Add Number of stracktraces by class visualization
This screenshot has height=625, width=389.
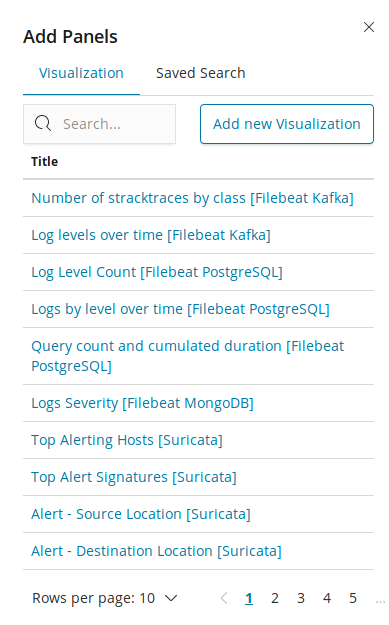pyautogui.click(x=192, y=198)
